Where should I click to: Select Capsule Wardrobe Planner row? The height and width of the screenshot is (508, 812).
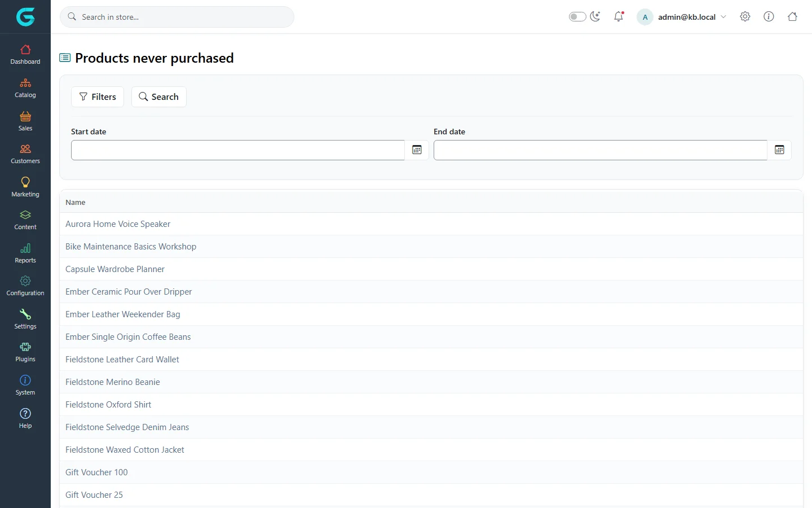[x=431, y=269]
